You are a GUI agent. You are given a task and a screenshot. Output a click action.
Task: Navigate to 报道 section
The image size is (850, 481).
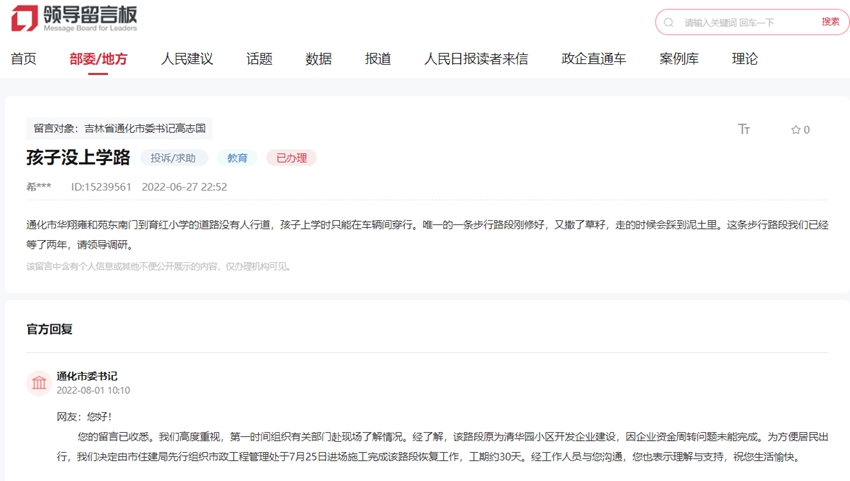[378, 59]
